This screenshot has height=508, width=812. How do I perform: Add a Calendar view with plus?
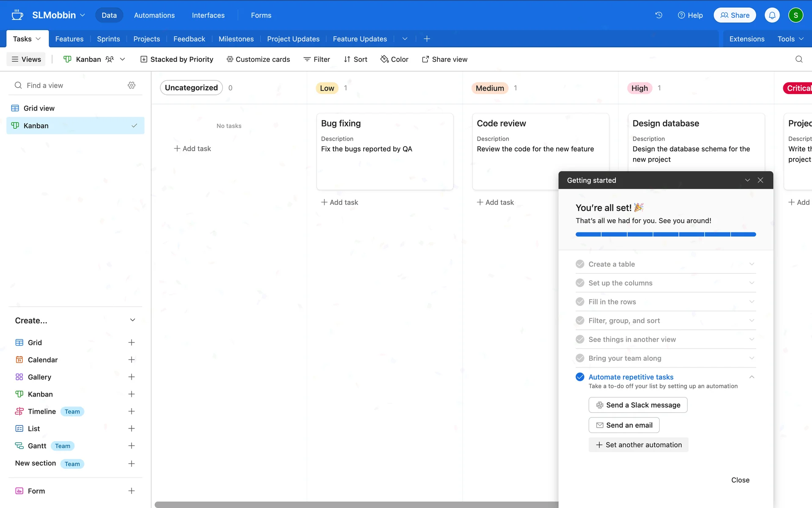pos(132,360)
